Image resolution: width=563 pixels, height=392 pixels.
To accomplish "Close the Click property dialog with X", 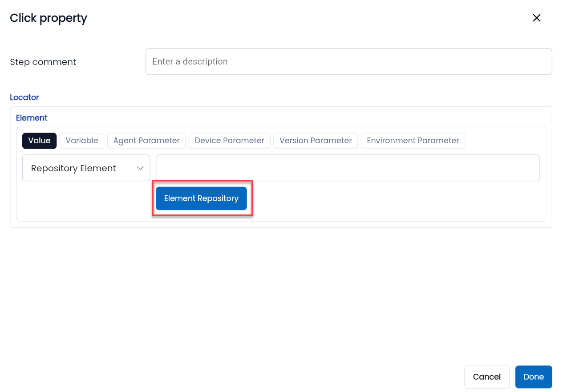I will [537, 18].
